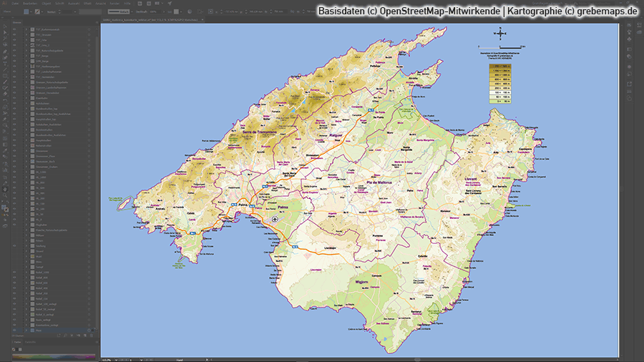644x362 pixels.
Task: Click the create new layer icon
Action: coord(85,336)
